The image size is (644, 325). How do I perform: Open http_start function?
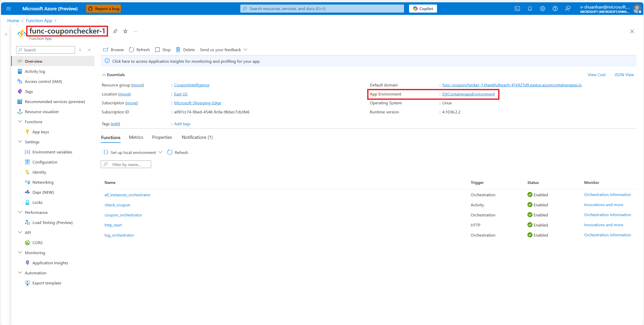[x=113, y=225]
